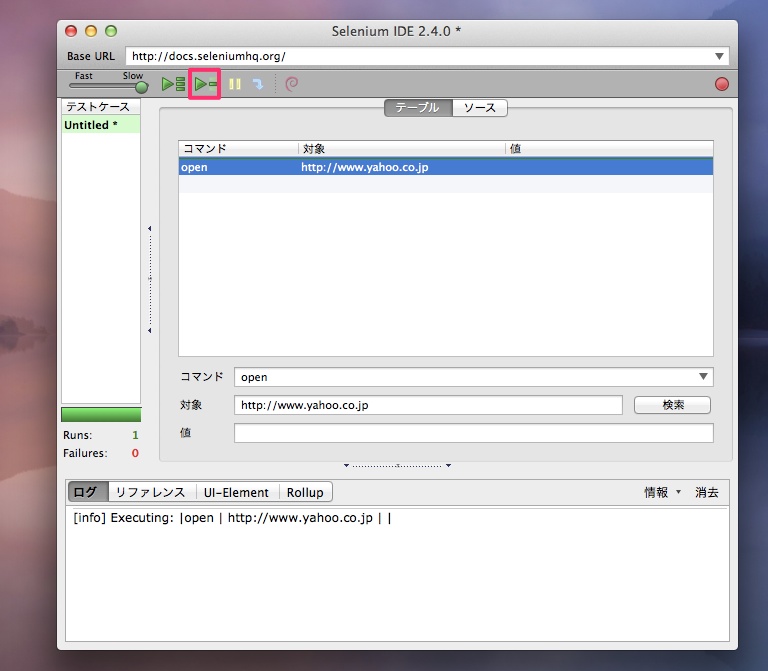
Task: Zoom the Selenium IDE window
Action: (111, 31)
